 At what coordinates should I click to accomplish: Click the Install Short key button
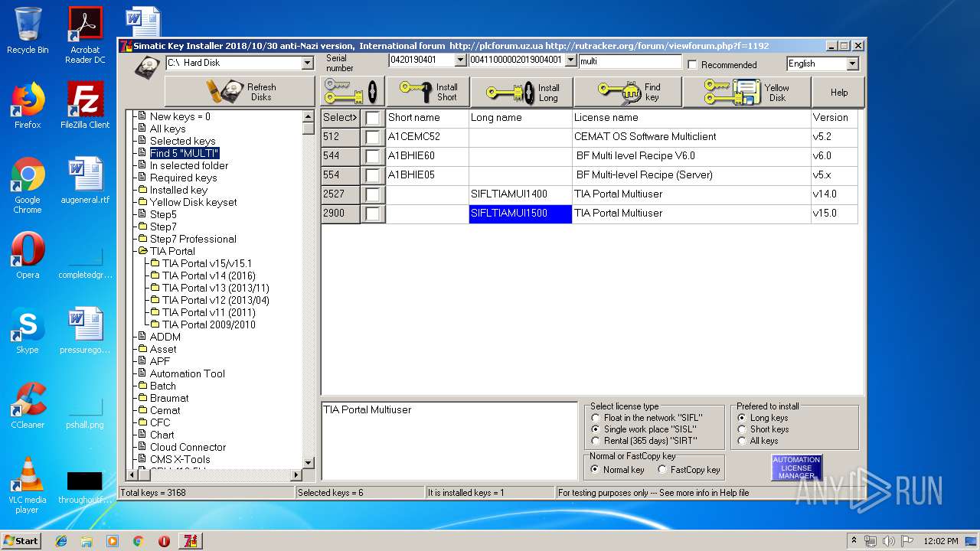427,92
